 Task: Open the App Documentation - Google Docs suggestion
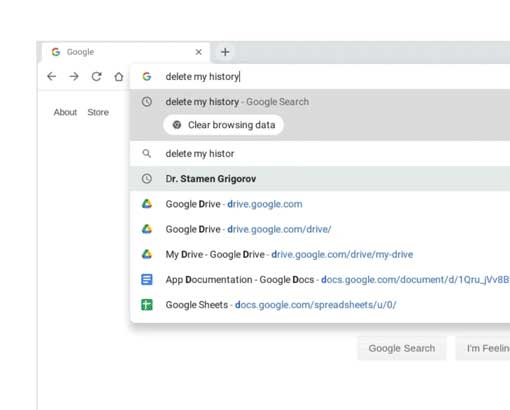click(x=320, y=280)
